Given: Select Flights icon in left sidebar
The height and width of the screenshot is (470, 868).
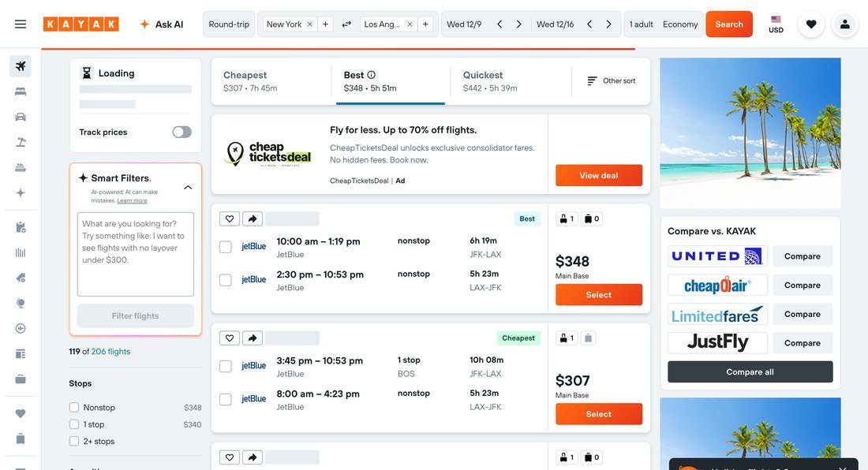Looking at the screenshot, I should (21, 66).
